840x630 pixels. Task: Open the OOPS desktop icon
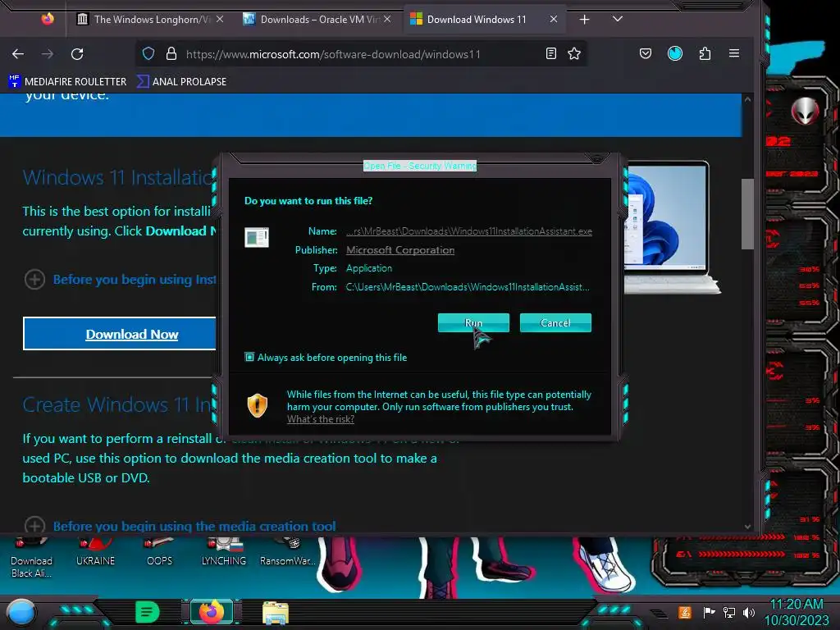[160, 553]
